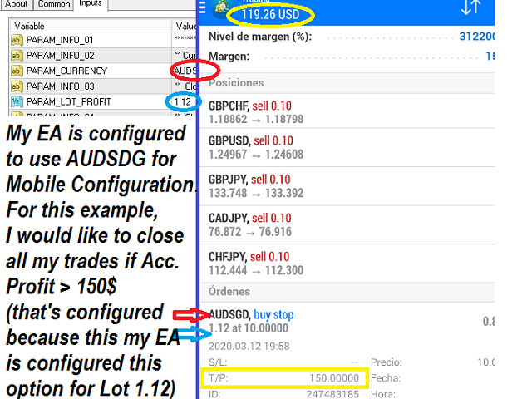532x399 pixels.
Task: Tap the sort arrows icon in header
Action: (x=471, y=7)
